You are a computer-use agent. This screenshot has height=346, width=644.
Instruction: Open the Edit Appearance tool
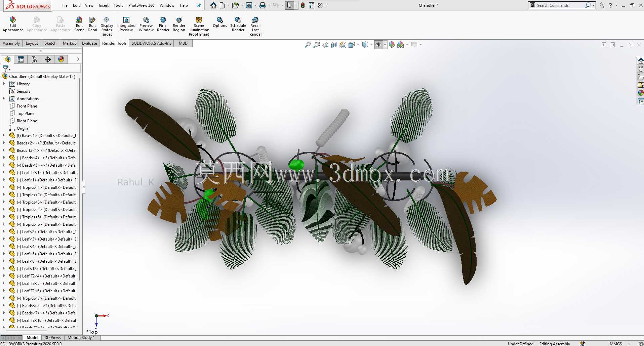[13, 24]
